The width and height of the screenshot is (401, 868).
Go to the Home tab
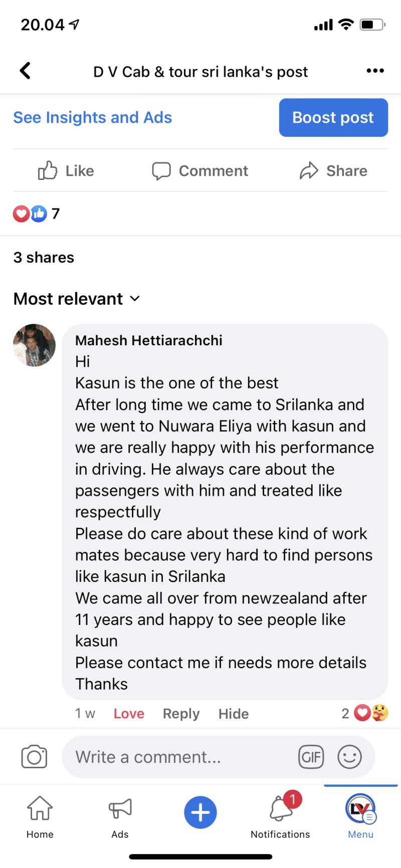click(x=40, y=818)
